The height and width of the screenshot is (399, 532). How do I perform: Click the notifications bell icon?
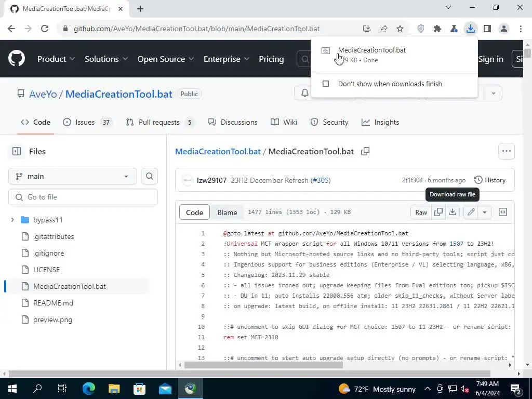point(305,93)
